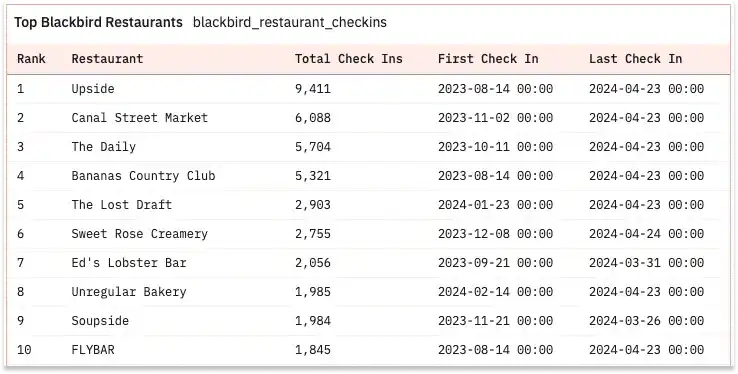The width and height of the screenshot is (738, 374).
Task: Select the Ed's Lobster Bar cell
Action: 129,263
